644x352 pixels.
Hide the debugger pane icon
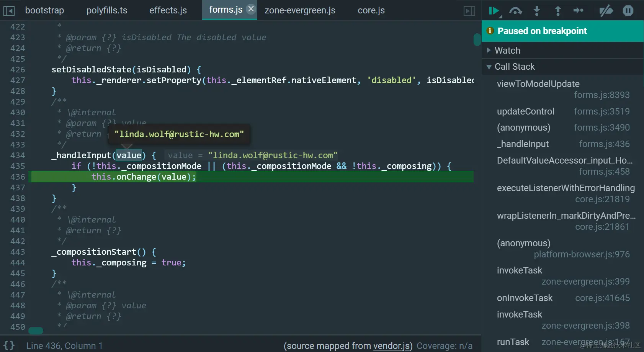[x=469, y=11]
